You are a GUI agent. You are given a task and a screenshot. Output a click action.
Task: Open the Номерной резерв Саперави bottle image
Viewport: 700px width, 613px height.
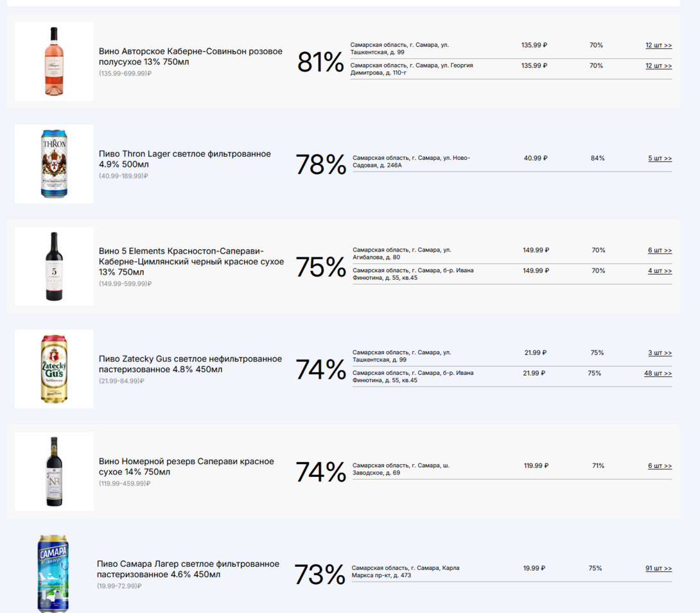point(54,472)
